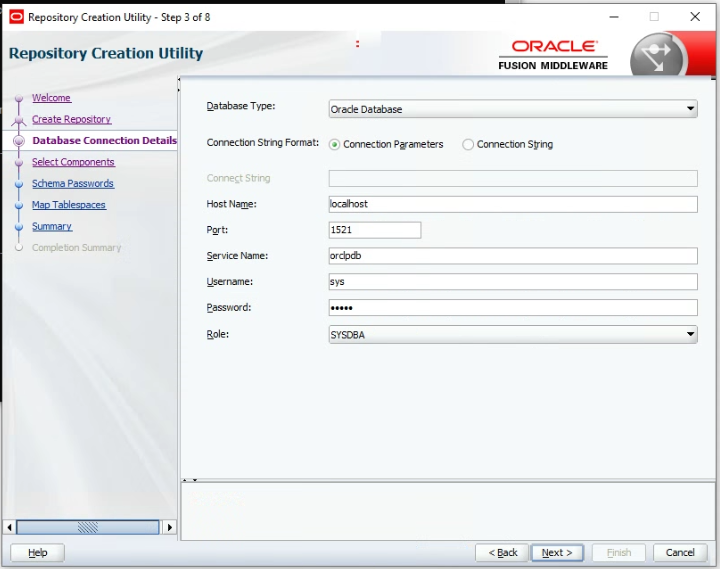Click the Username field containing sys
720x569 pixels.
[513, 282]
